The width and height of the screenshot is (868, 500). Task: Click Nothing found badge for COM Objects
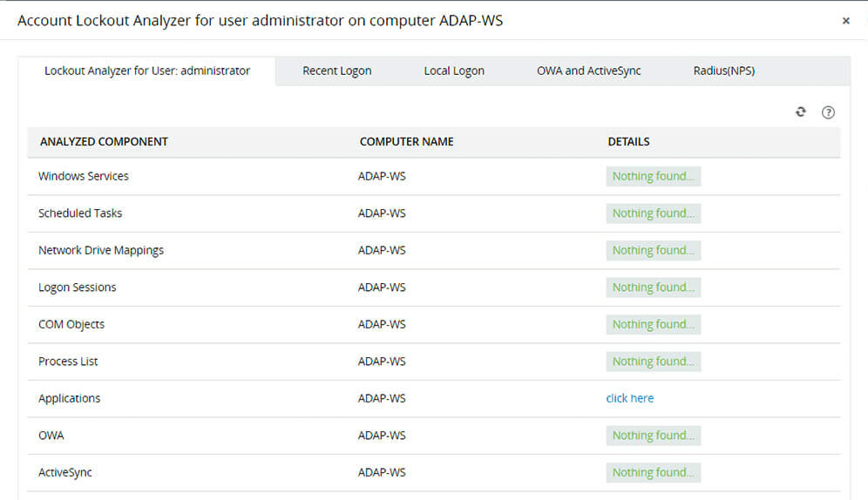click(x=653, y=324)
